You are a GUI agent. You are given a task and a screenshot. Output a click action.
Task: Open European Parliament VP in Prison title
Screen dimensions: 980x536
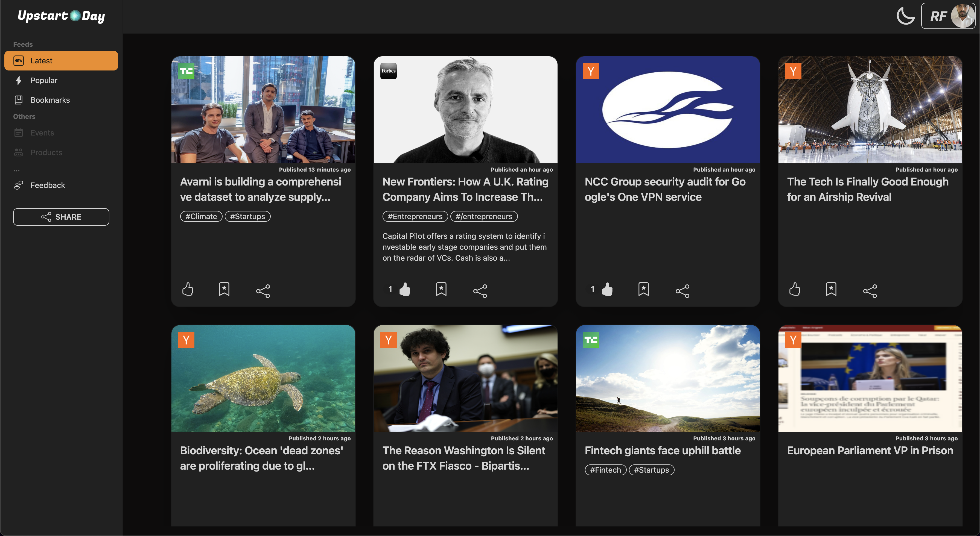pyautogui.click(x=870, y=450)
